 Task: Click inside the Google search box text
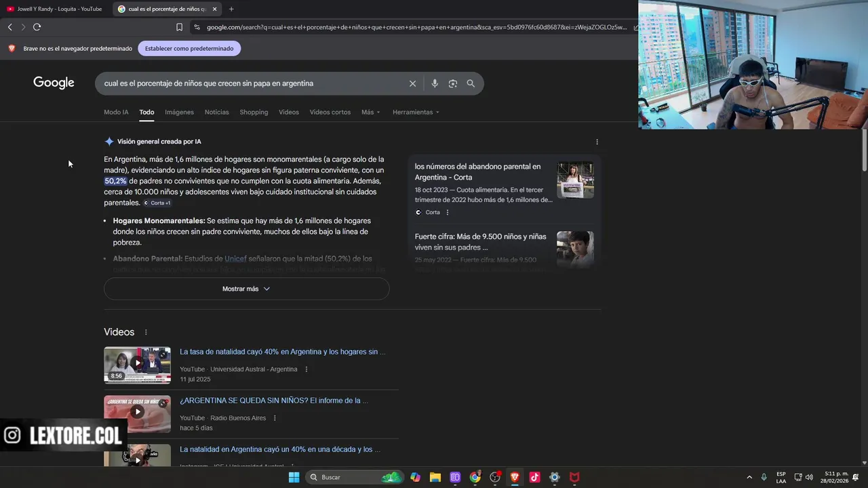click(x=209, y=83)
